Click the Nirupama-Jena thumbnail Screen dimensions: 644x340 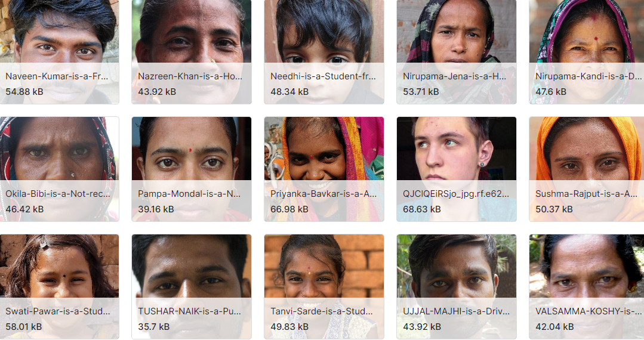(x=457, y=52)
